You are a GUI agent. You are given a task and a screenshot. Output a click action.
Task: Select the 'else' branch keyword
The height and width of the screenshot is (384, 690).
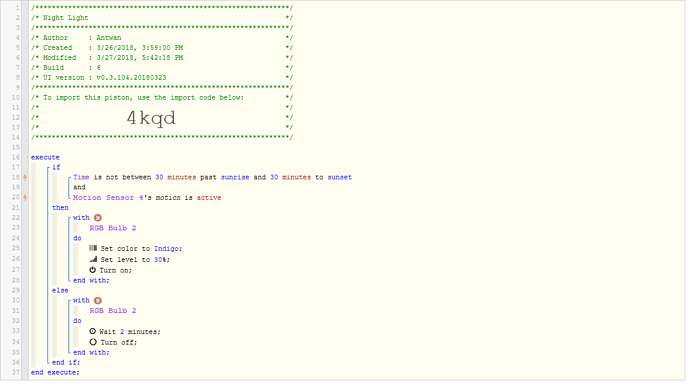60,290
